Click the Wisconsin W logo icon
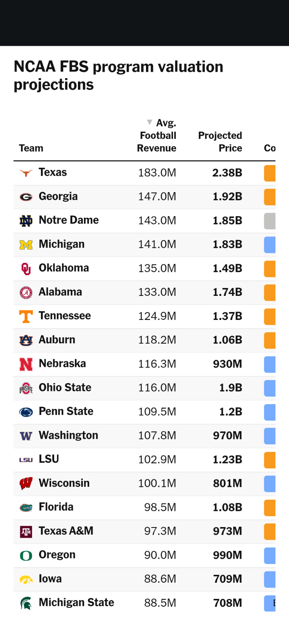289x644 pixels. click(26, 483)
